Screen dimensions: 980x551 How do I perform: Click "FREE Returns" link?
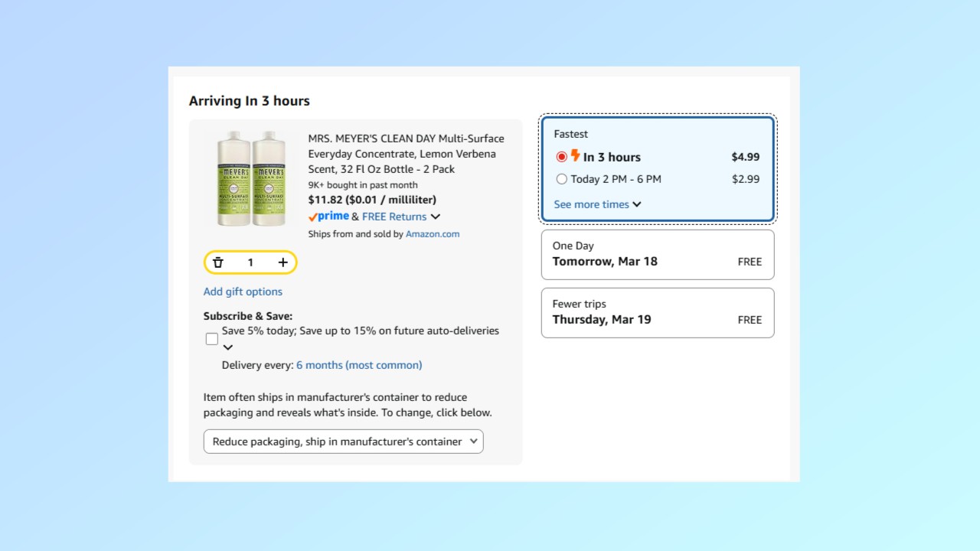(x=394, y=217)
